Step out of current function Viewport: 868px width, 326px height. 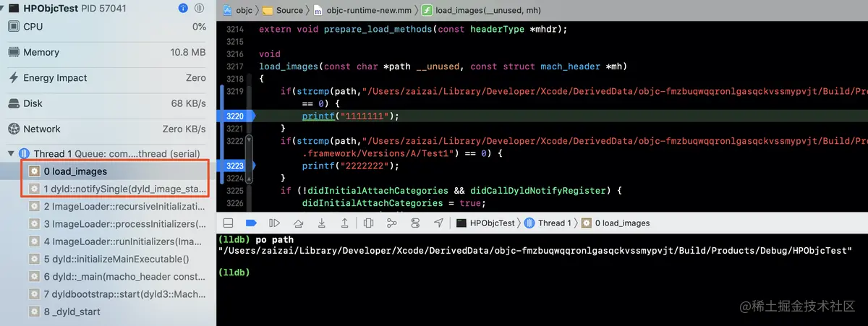pos(344,223)
